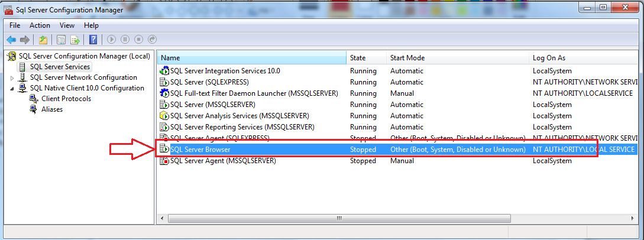Click Manual start mode of Agent (MSSQLSERVER)
The width and height of the screenshot is (644, 240).
(x=402, y=161)
